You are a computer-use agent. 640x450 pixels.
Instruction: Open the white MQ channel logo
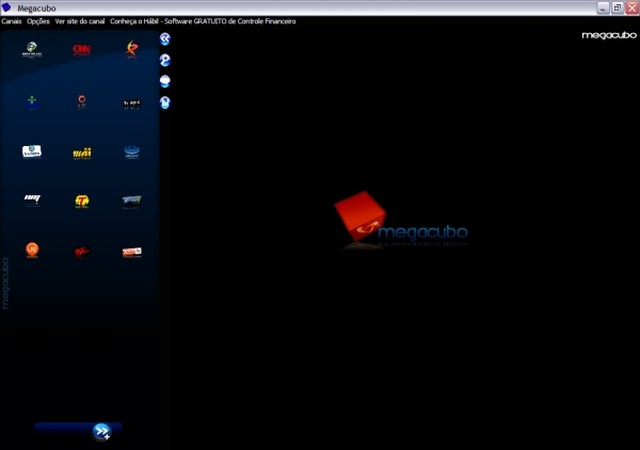tap(32, 200)
